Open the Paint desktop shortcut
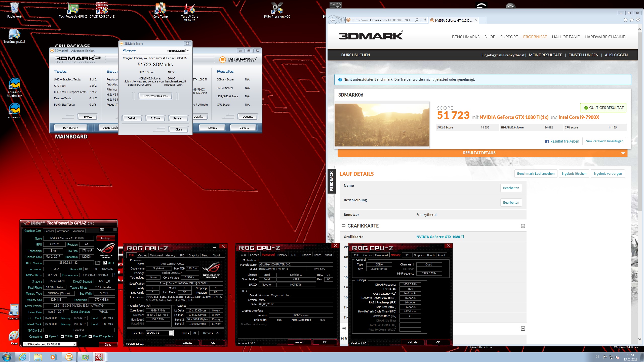The height and width of the screenshot is (362, 644). [14, 338]
